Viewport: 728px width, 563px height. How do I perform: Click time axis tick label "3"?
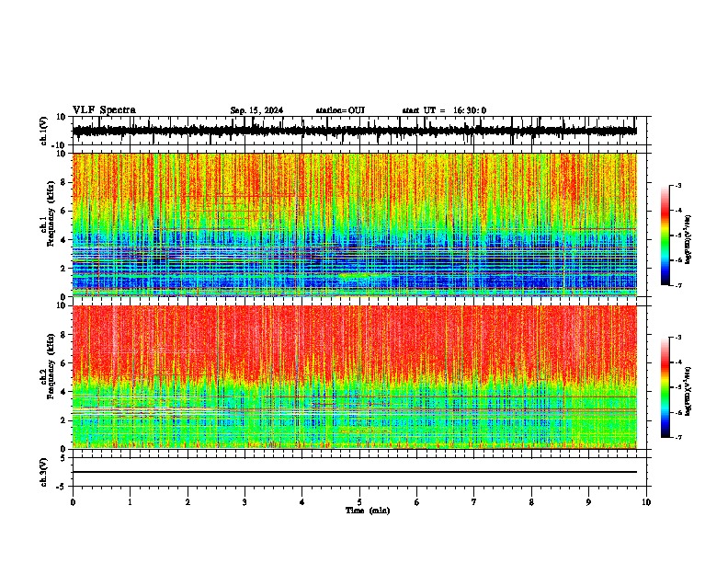[x=245, y=502]
